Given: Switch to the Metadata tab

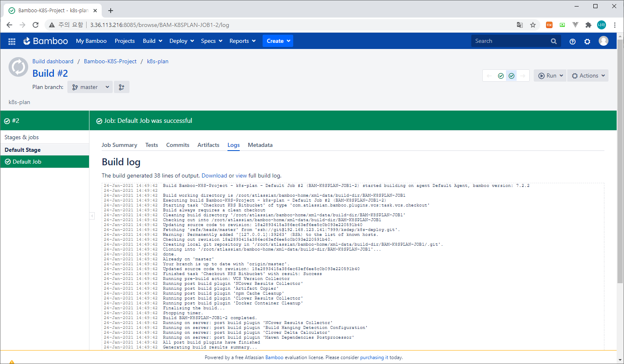Looking at the screenshot, I should pos(260,145).
